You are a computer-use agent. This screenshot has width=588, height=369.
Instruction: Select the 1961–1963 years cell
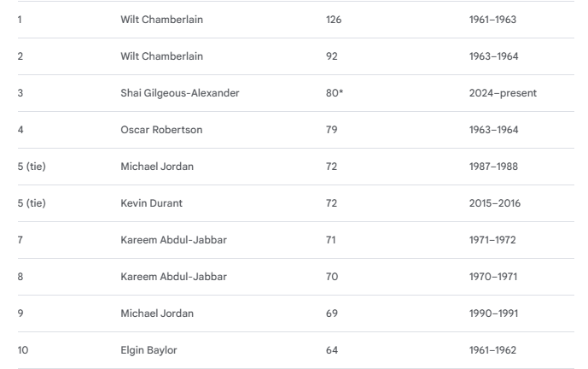click(x=492, y=20)
